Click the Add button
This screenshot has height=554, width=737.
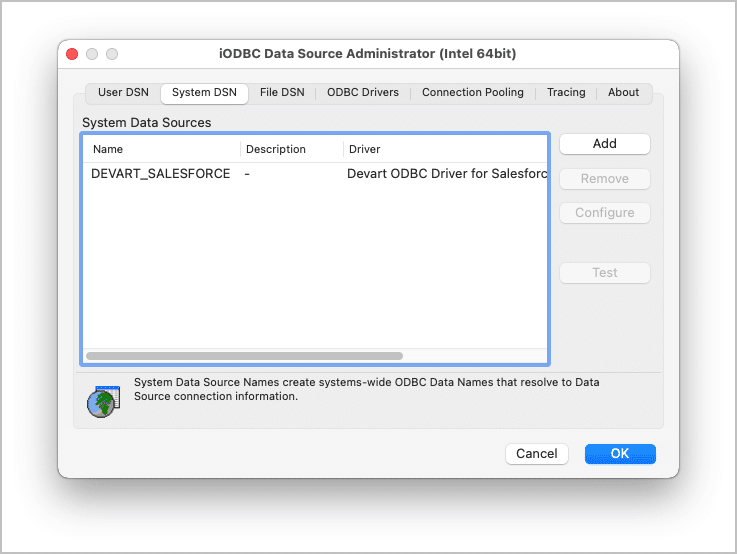click(x=604, y=144)
